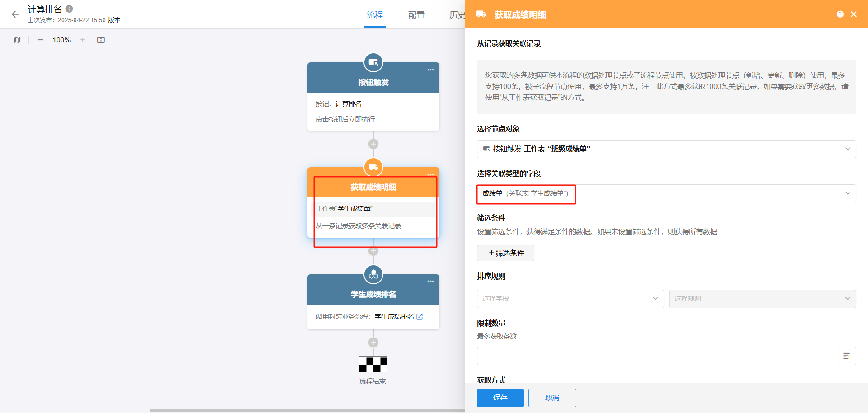Expand the 选择关联类型的字段 dropdown
Screen dimensions: 868x413
666,193
